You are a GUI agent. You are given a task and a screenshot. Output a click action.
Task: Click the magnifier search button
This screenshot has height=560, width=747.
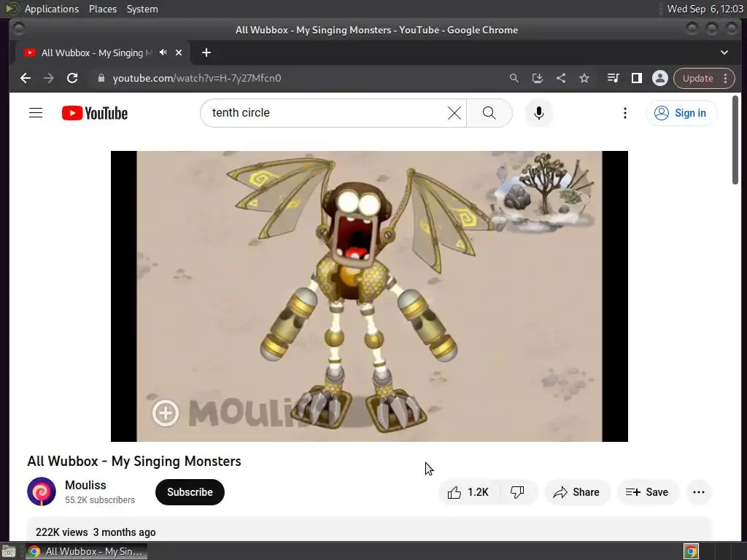(x=489, y=113)
